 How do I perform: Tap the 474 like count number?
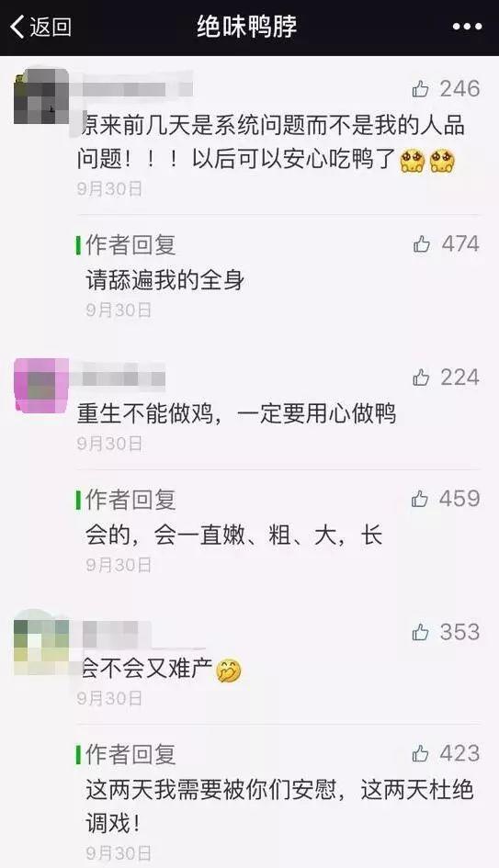tap(460, 243)
